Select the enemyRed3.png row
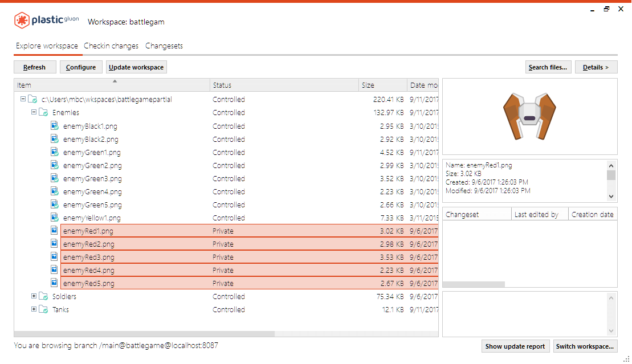The image size is (632, 364). pyautogui.click(x=250, y=257)
